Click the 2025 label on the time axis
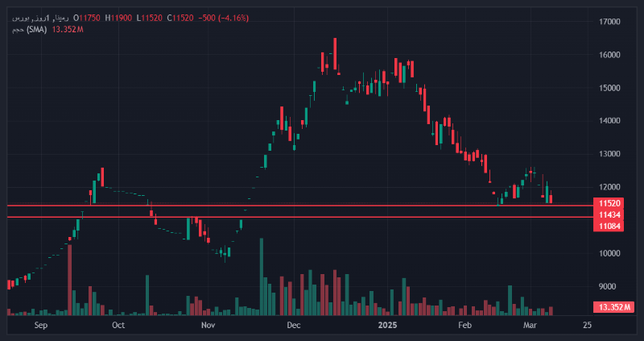Viewport: 644px width, 341px height. coord(387,326)
